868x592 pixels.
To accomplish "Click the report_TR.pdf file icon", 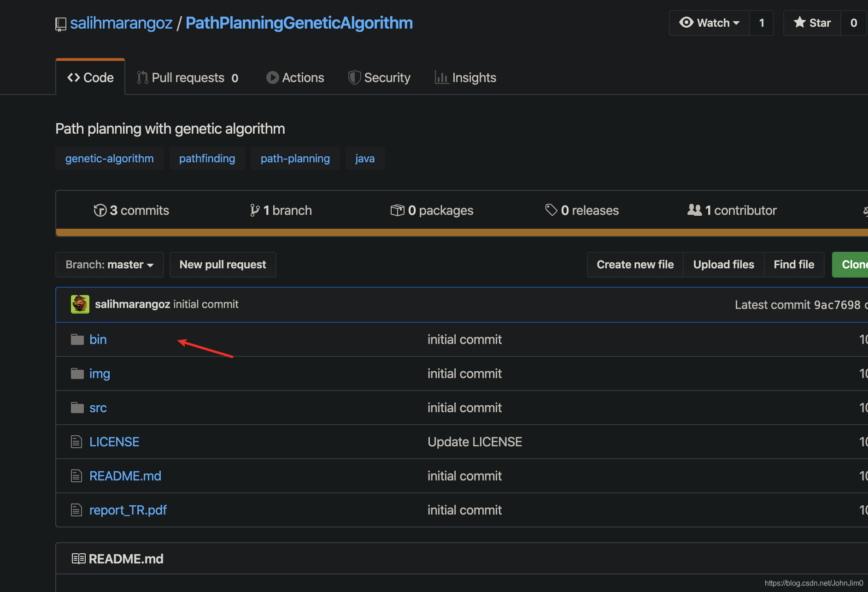I will click(76, 510).
